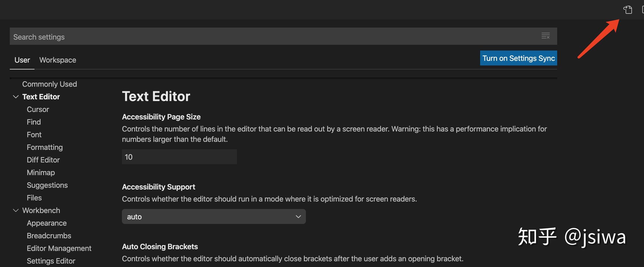This screenshot has width=644, height=267.
Task: Open Formatting settings
Action: (45, 147)
